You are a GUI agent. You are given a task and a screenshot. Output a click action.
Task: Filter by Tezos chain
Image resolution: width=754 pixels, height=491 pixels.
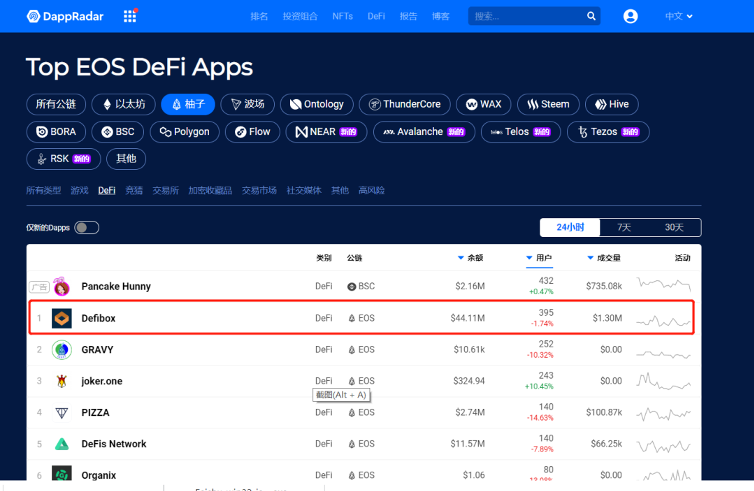pyautogui.click(x=608, y=132)
